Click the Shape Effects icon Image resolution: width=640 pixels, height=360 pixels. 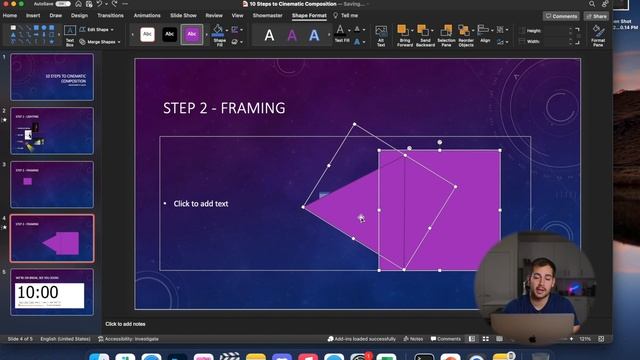coord(235,42)
